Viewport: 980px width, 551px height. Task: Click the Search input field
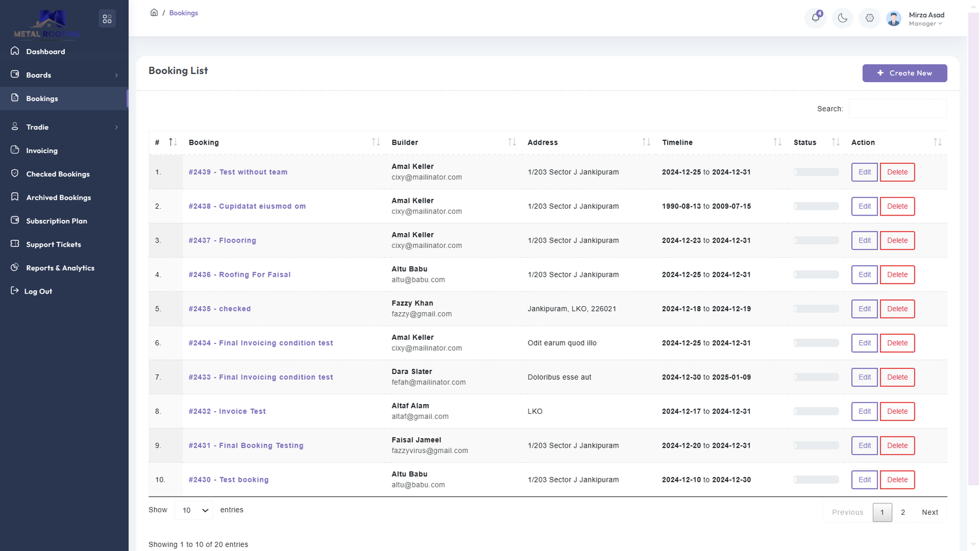point(897,109)
